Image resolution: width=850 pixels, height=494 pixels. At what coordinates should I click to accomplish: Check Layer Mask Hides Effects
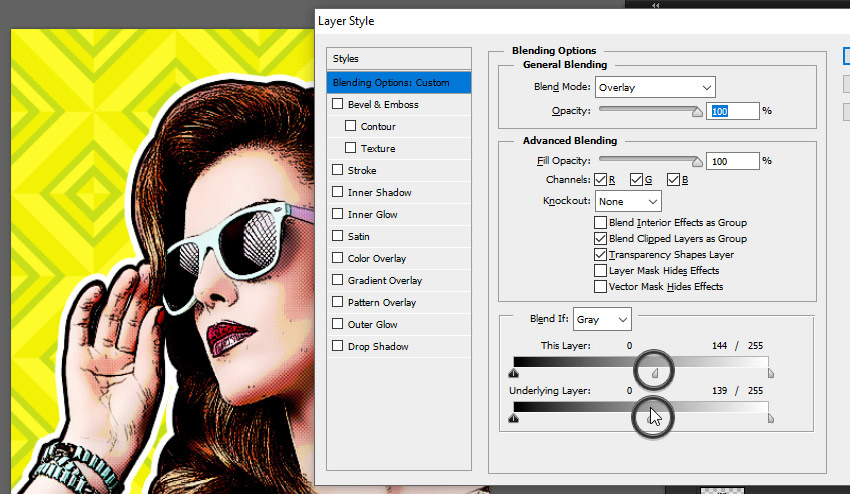coord(600,271)
